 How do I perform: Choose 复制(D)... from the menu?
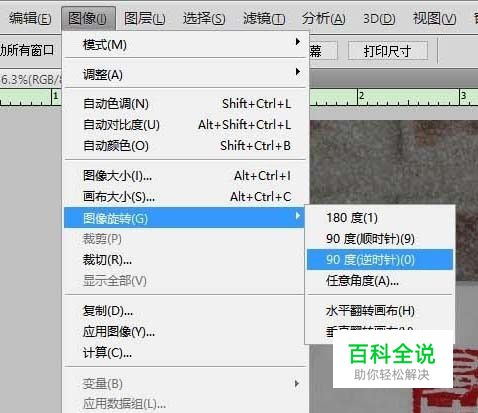tap(185, 311)
